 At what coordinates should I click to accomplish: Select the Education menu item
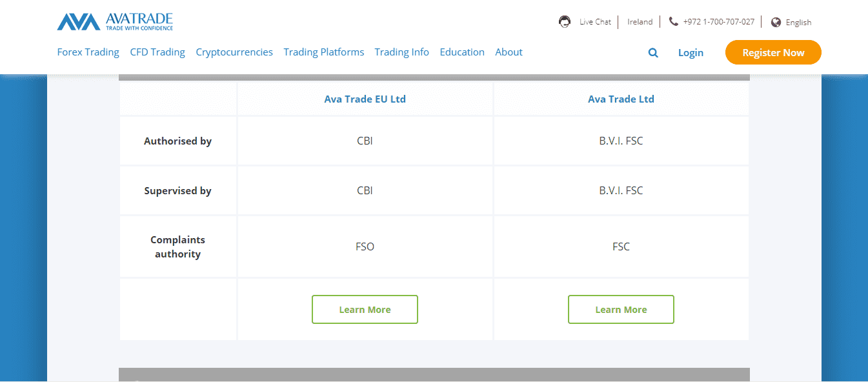462,52
